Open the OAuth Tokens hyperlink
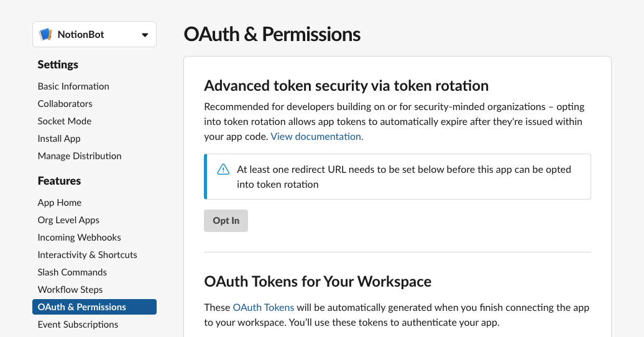This screenshot has width=644, height=337. [264, 307]
